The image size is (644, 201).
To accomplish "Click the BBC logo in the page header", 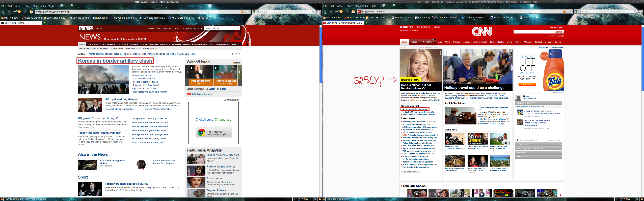I will click(x=87, y=28).
